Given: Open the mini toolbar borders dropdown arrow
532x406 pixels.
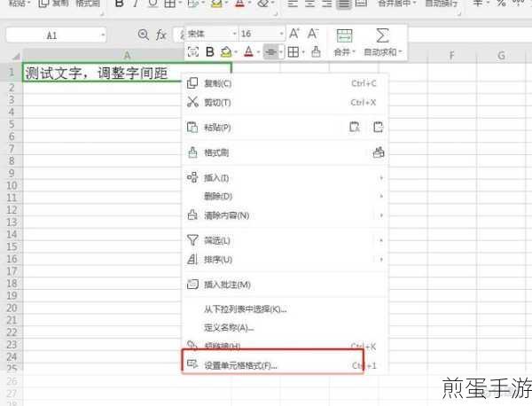Looking at the screenshot, I should point(303,52).
